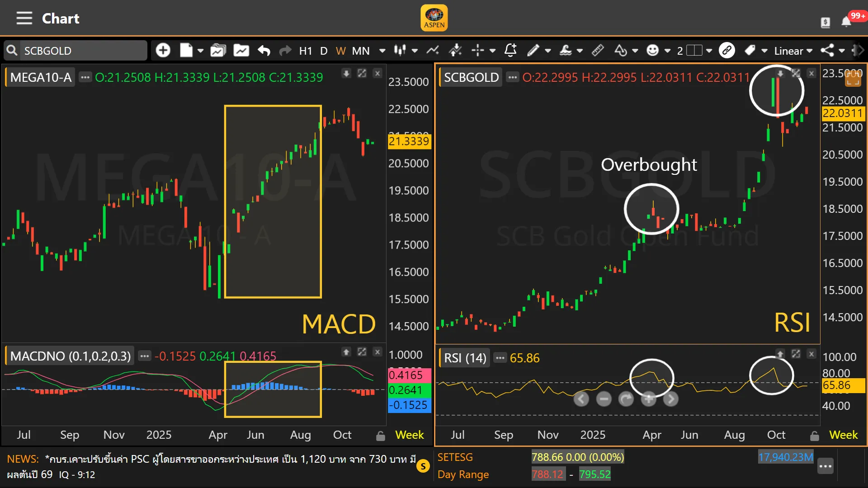868x488 pixels.
Task: Click the notifications bell with 99+ badge
Action: (846, 21)
